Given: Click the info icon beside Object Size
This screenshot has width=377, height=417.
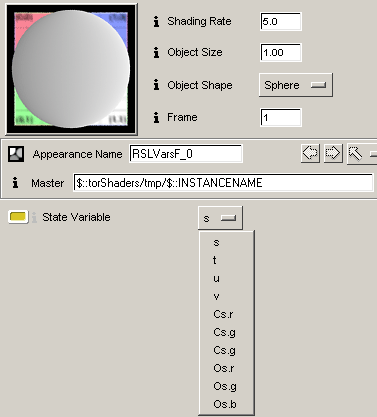Looking at the screenshot, I should (x=156, y=52).
